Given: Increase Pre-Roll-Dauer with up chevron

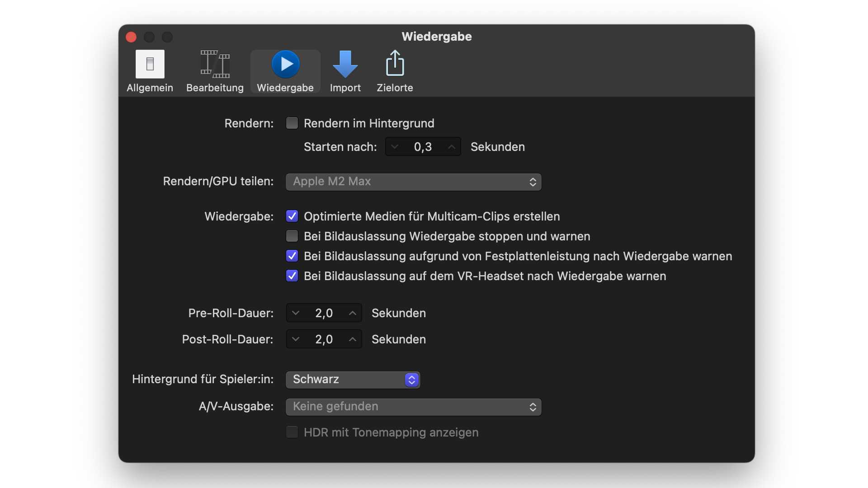Looking at the screenshot, I should [353, 313].
